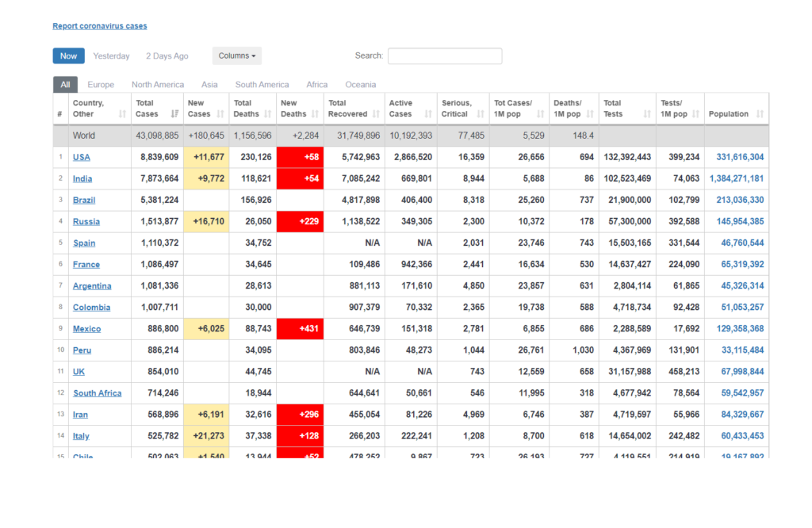The image size is (812, 528).
Task: Click Spain population 46,760,544 link
Action: pyautogui.click(x=742, y=243)
